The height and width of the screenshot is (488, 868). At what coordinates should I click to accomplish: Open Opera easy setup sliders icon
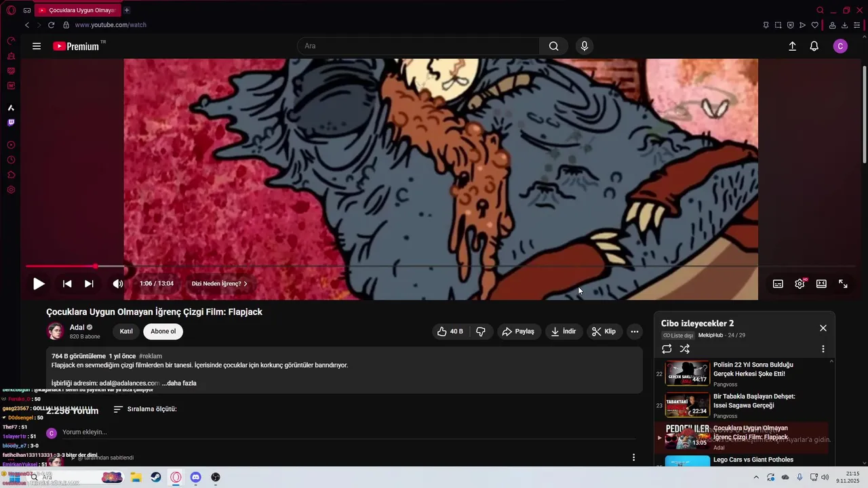coord(856,25)
